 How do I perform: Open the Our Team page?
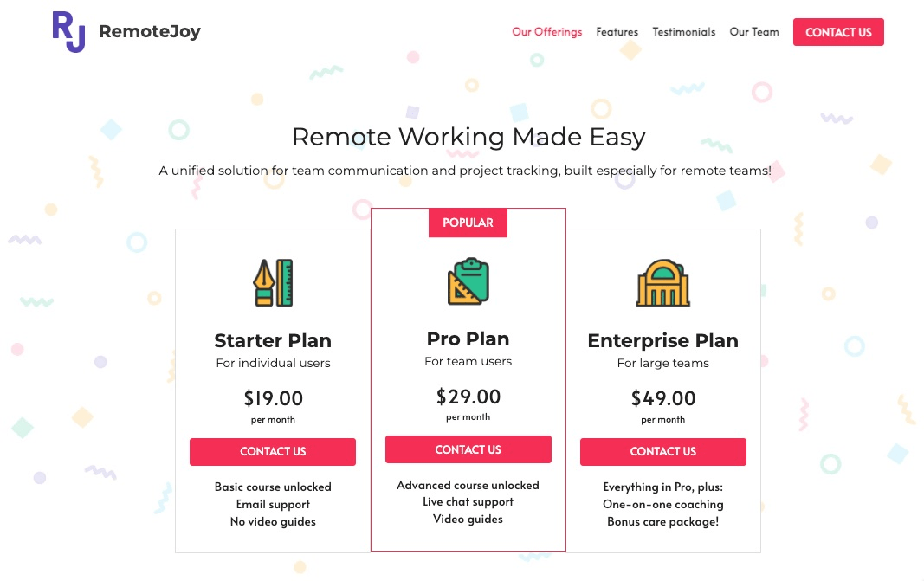point(753,32)
